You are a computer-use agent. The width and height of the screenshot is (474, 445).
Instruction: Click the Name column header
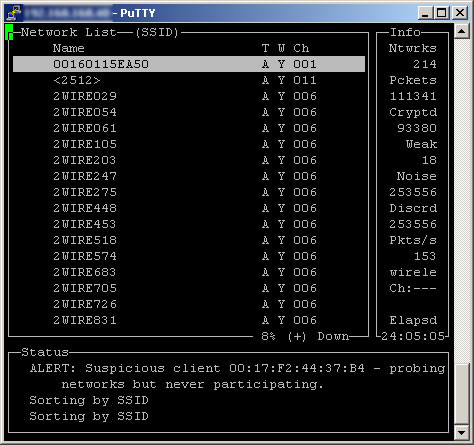tap(69, 48)
